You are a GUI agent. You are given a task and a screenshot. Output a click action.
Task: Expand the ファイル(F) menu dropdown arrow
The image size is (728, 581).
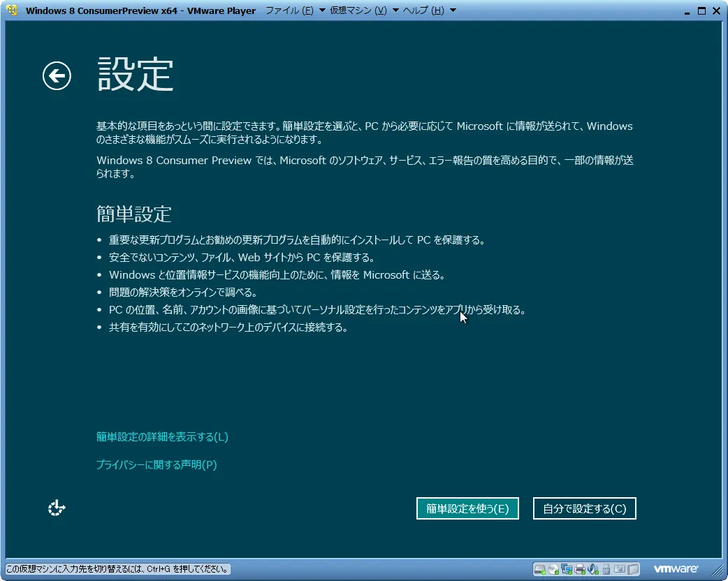point(321,11)
